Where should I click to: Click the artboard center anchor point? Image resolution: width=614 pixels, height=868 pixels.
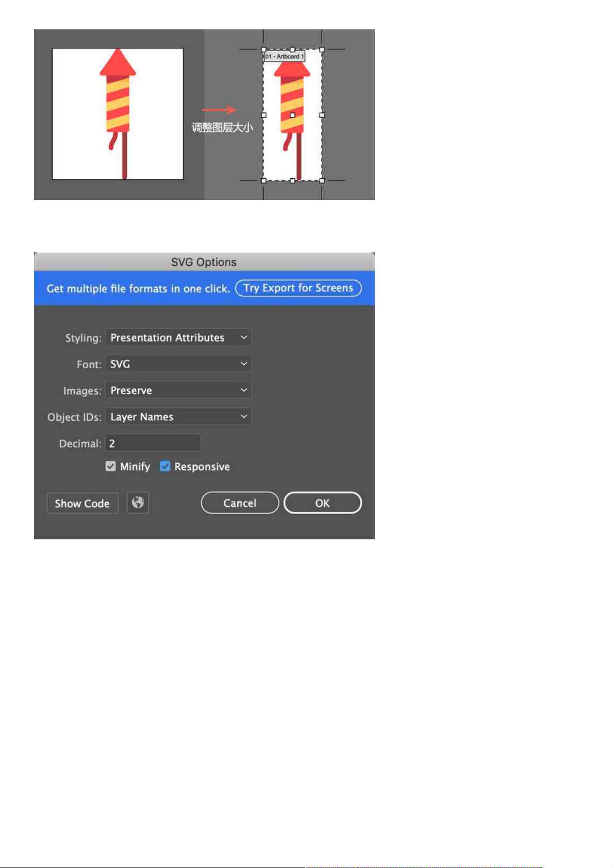(292, 115)
